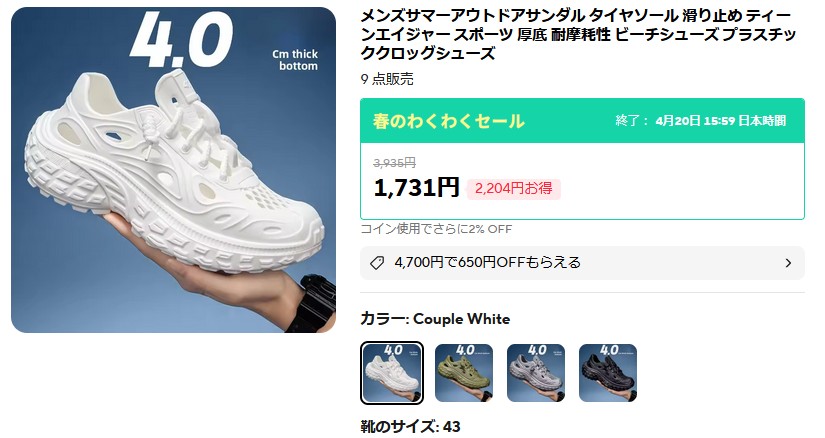Image resolution: width=825 pixels, height=438 pixels.
Task: Open the 春のわくわくセール sale banner
Action: coord(582,121)
